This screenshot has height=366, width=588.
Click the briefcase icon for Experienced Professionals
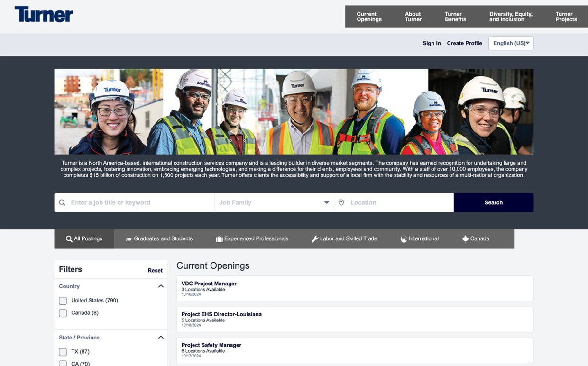point(219,239)
